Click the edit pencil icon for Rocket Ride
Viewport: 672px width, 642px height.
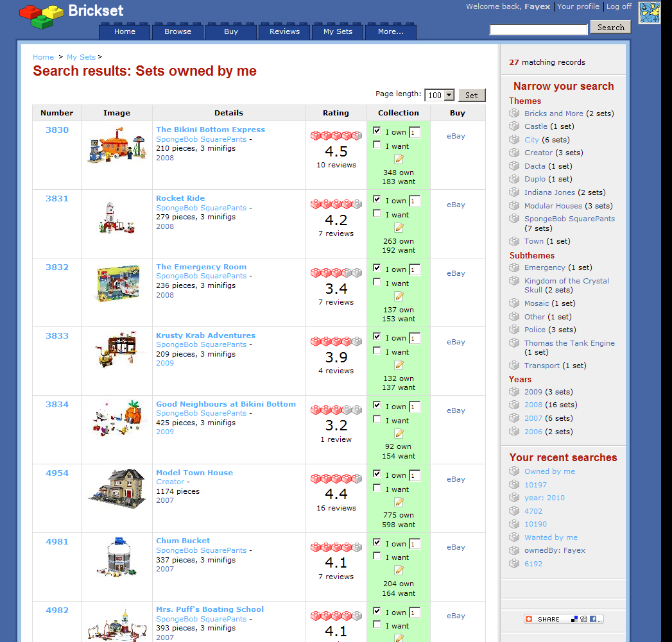click(x=399, y=228)
